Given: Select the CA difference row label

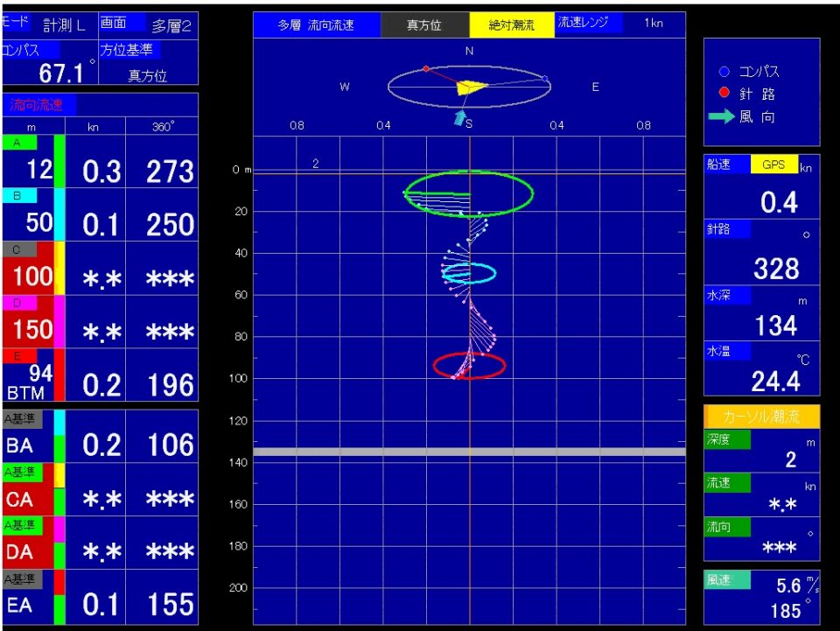Looking at the screenshot, I should click(x=19, y=499).
